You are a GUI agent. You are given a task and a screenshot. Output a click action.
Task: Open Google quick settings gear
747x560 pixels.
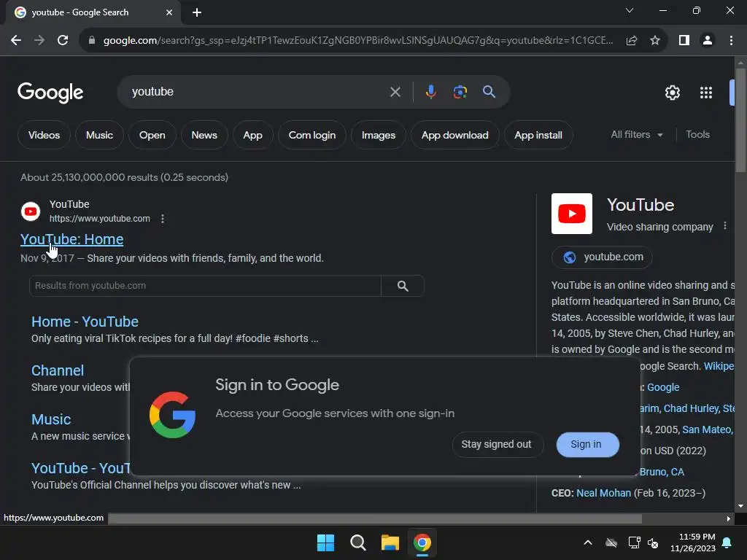point(672,93)
